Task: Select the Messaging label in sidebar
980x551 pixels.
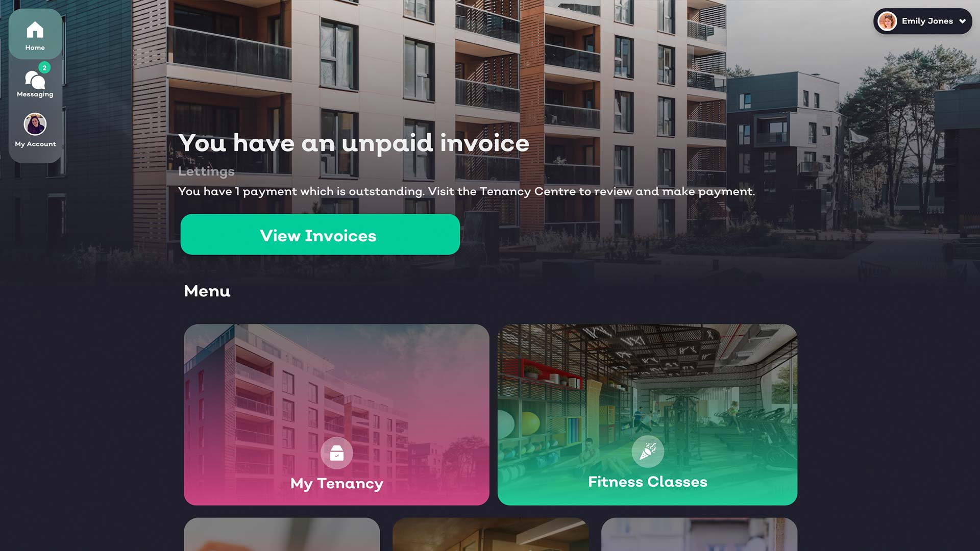Action: click(x=35, y=94)
